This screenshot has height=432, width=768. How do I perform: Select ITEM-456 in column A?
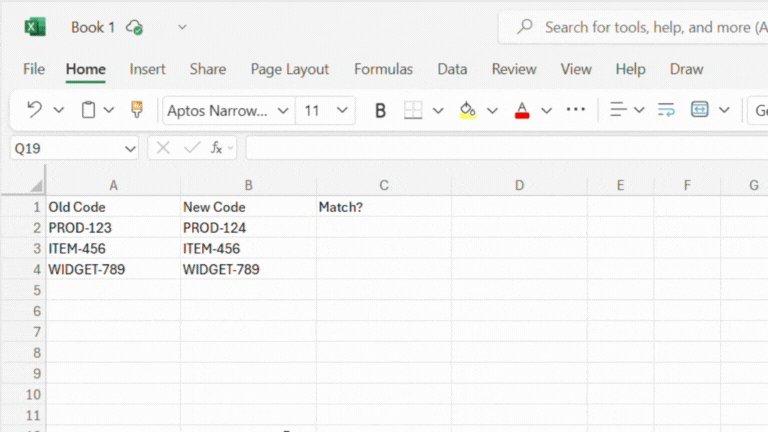point(113,248)
